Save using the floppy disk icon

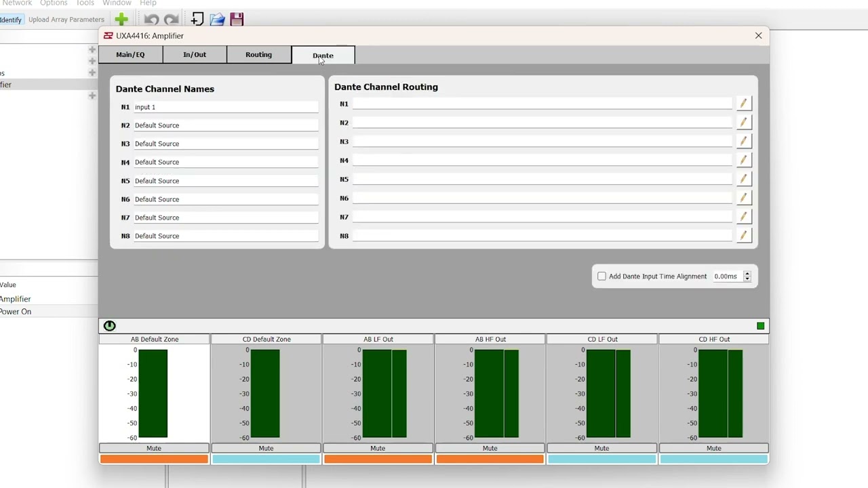click(237, 19)
